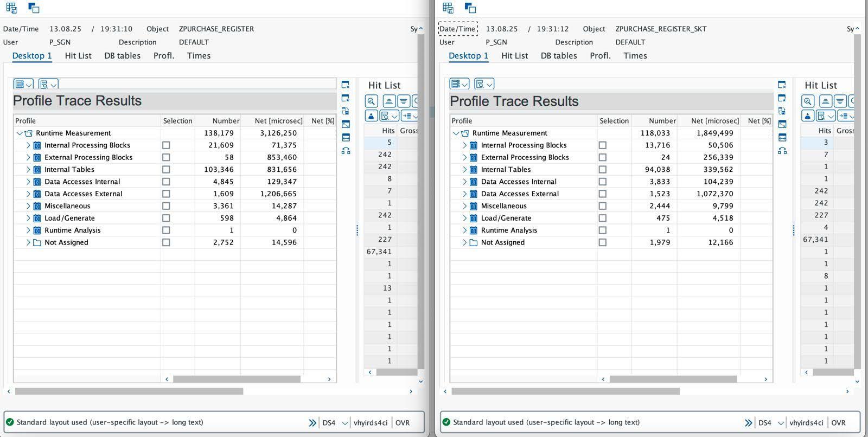Click the close-tool window icon beside the left Profile Trace Results
868x437 pixels.
point(346,85)
